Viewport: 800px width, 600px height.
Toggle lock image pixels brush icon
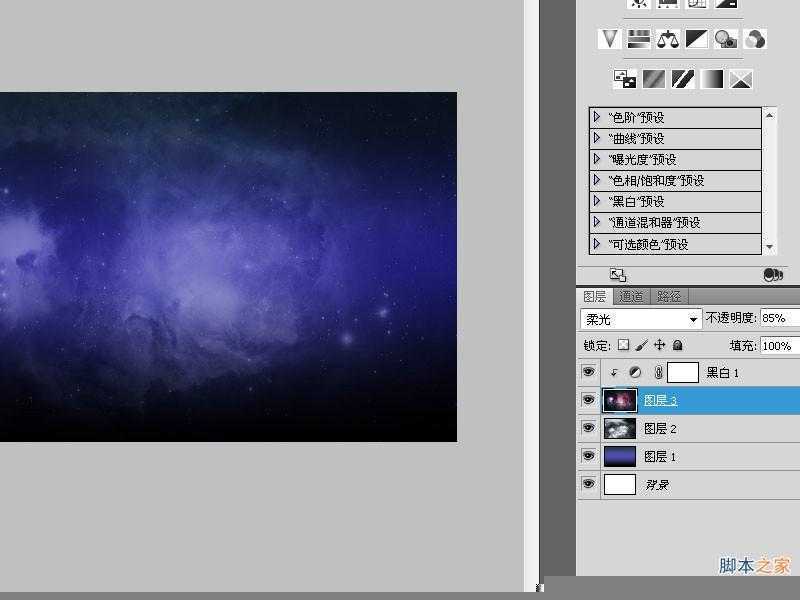642,345
